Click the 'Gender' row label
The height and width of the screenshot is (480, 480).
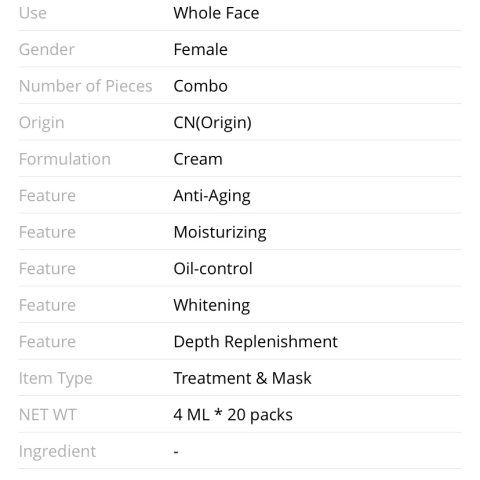pos(47,50)
